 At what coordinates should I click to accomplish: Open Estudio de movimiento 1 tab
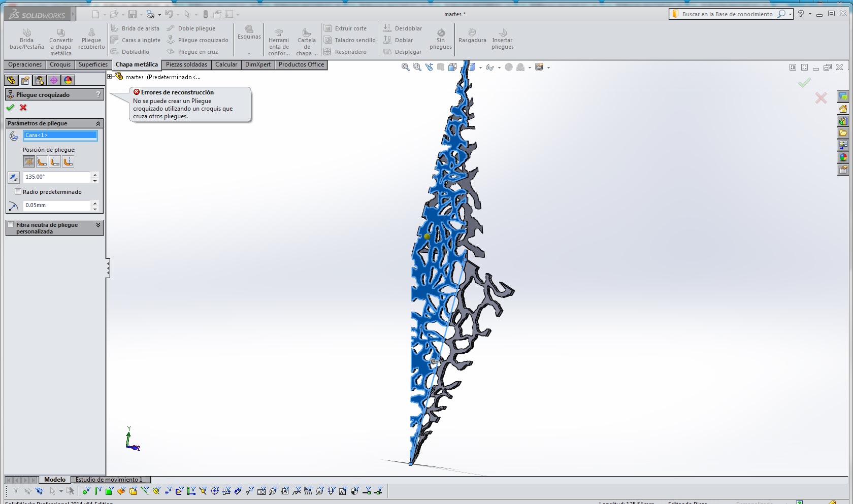109,480
